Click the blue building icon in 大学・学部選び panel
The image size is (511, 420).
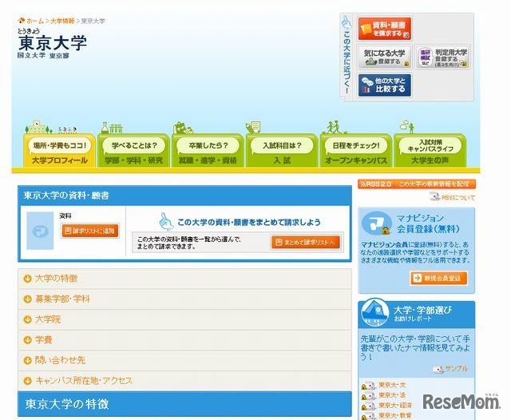375,313
